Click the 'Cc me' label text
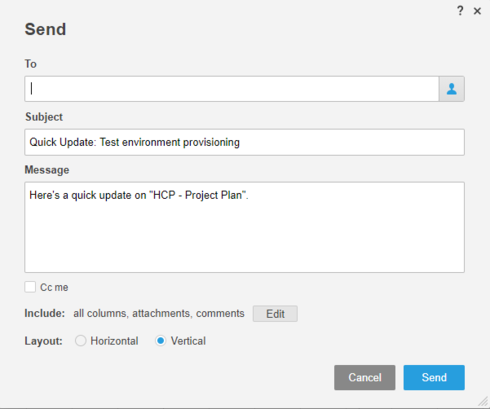Screen dimensions: 490x409 click(54, 287)
